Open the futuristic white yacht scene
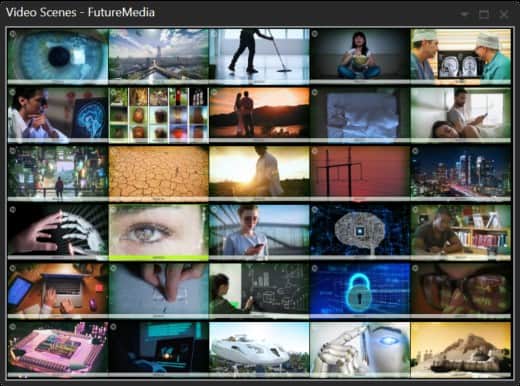This screenshot has height=386, width=520. 259,347
